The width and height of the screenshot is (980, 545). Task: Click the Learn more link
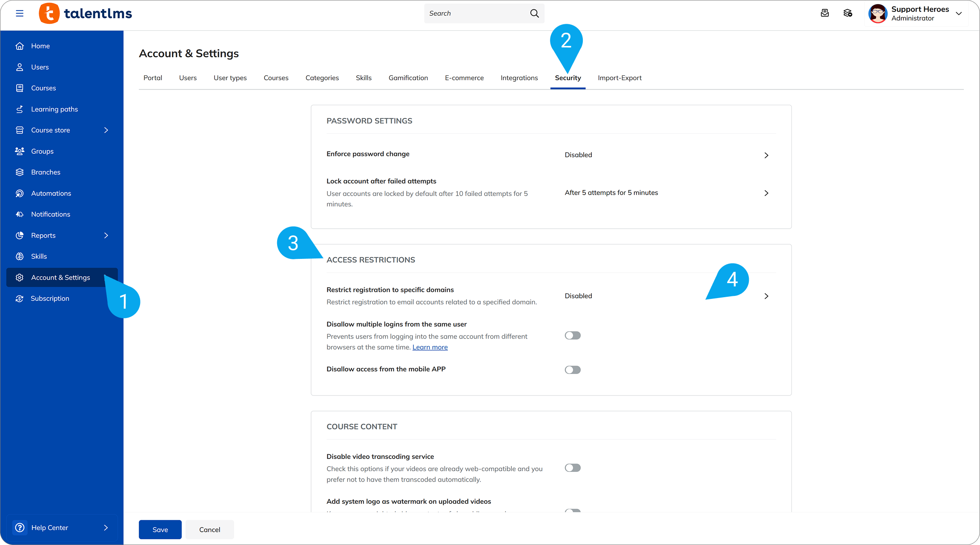pos(430,347)
